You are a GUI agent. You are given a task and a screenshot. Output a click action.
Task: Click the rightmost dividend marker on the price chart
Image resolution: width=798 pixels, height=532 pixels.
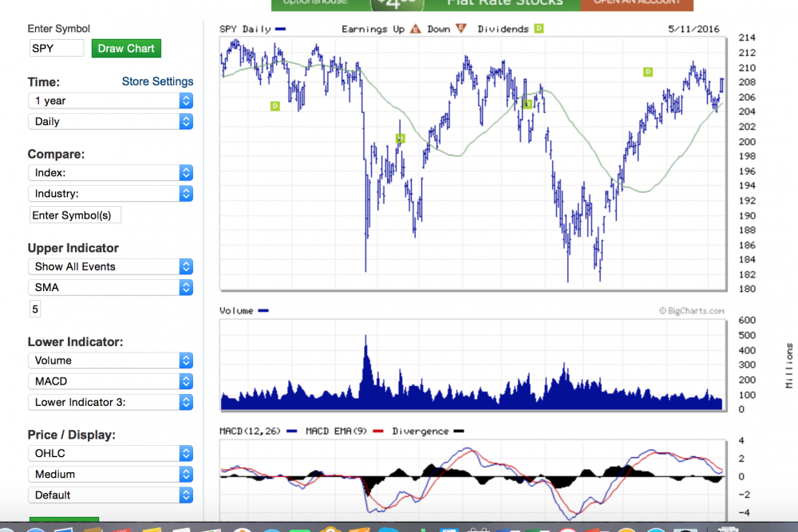648,72
